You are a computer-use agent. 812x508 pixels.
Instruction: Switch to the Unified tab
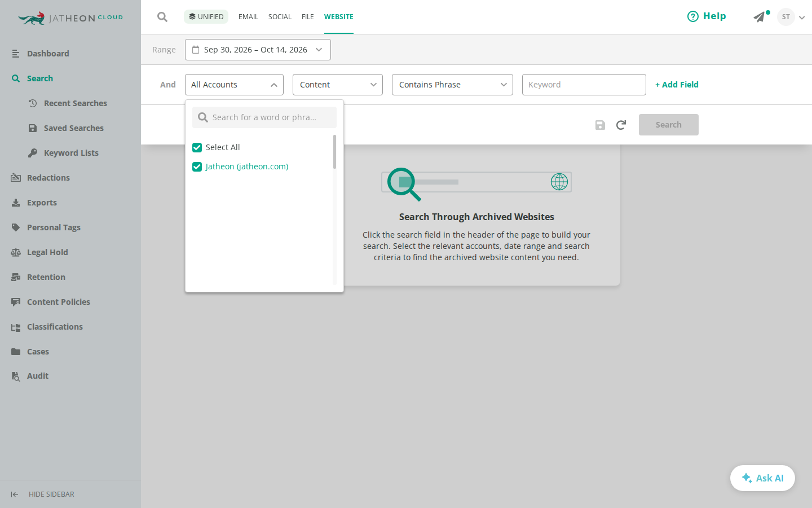pos(206,17)
